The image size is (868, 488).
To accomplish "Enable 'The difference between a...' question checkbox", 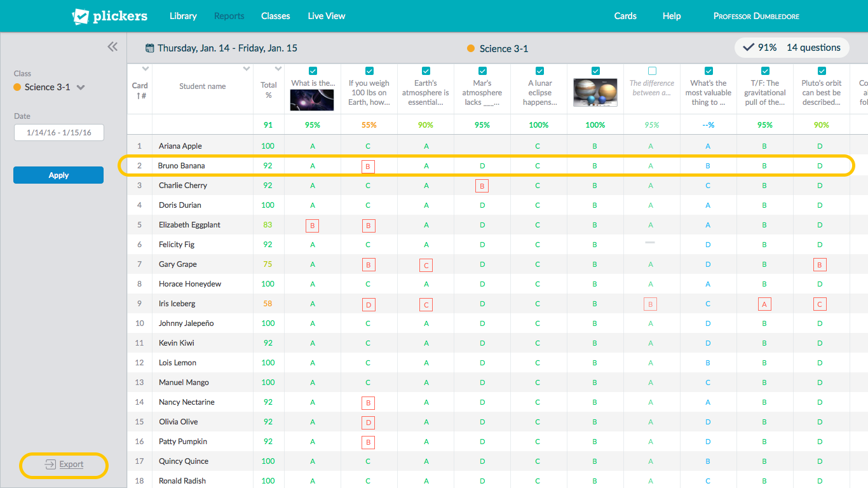I will coord(652,71).
